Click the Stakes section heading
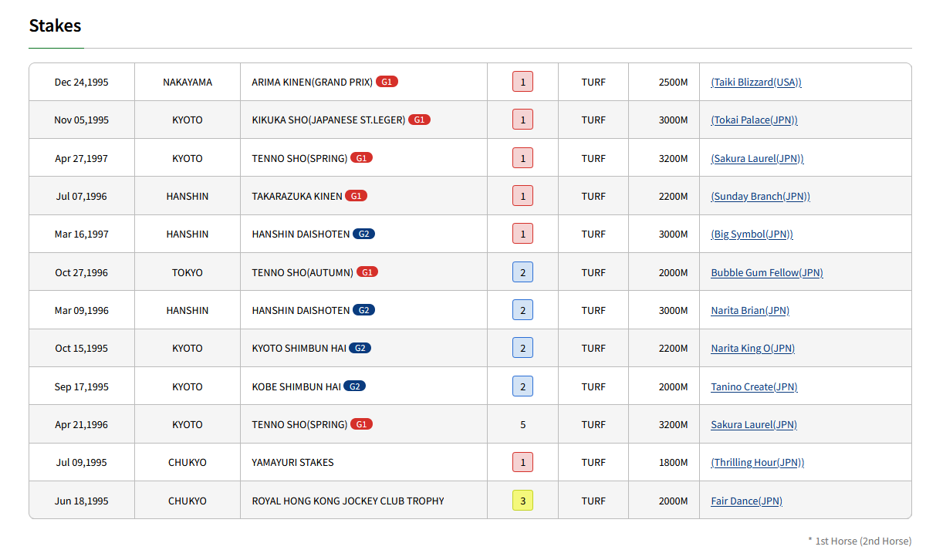This screenshot has height=560, width=926. point(55,25)
